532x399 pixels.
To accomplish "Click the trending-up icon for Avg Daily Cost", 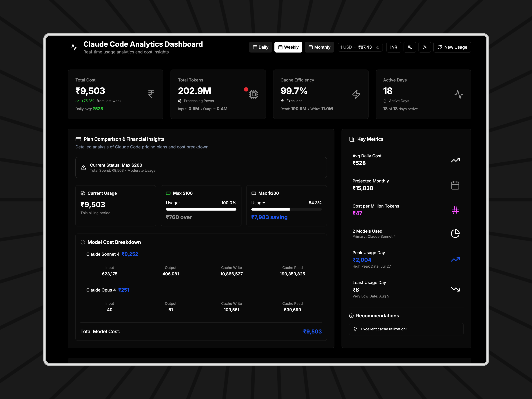I will tap(455, 160).
